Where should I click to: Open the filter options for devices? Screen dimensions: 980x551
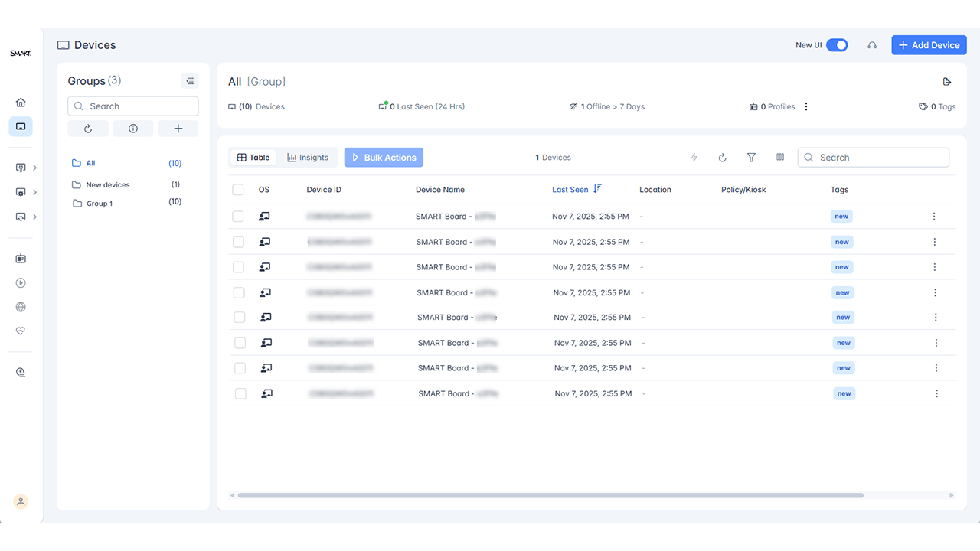[x=751, y=157]
